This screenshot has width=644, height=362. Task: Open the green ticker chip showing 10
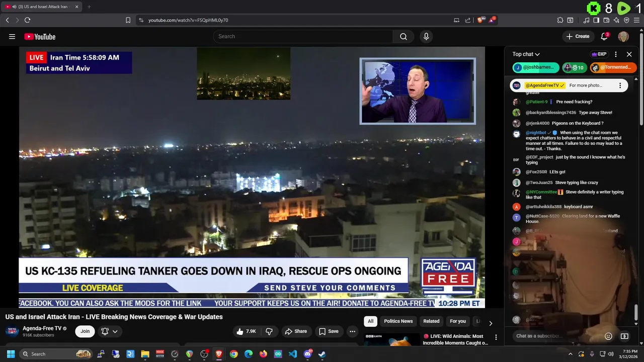pyautogui.click(x=574, y=67)
